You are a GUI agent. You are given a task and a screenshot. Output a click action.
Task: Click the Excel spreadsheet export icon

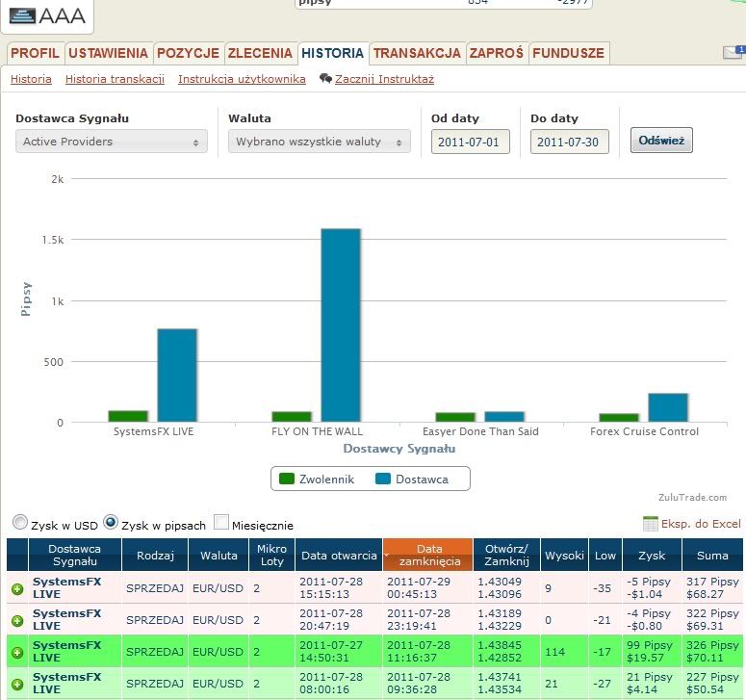pos(651,524)
